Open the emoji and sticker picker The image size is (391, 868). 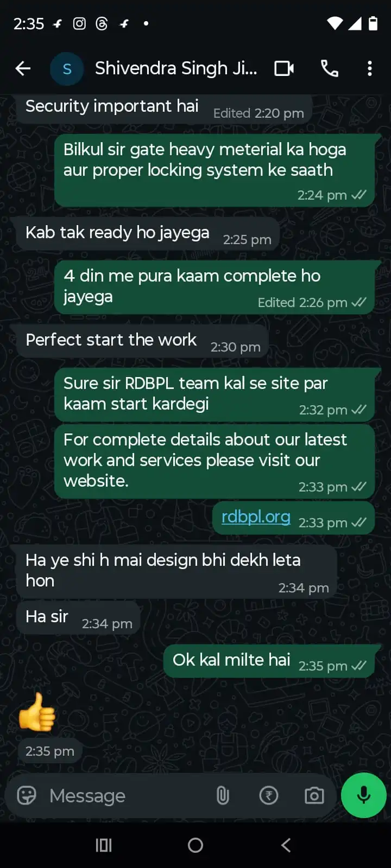point(27,795)
